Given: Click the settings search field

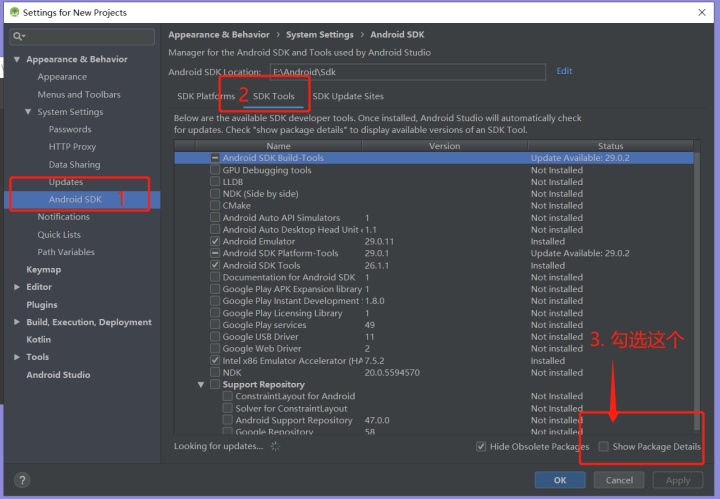Looking at the screenshot, I should [x=82, y=36].
